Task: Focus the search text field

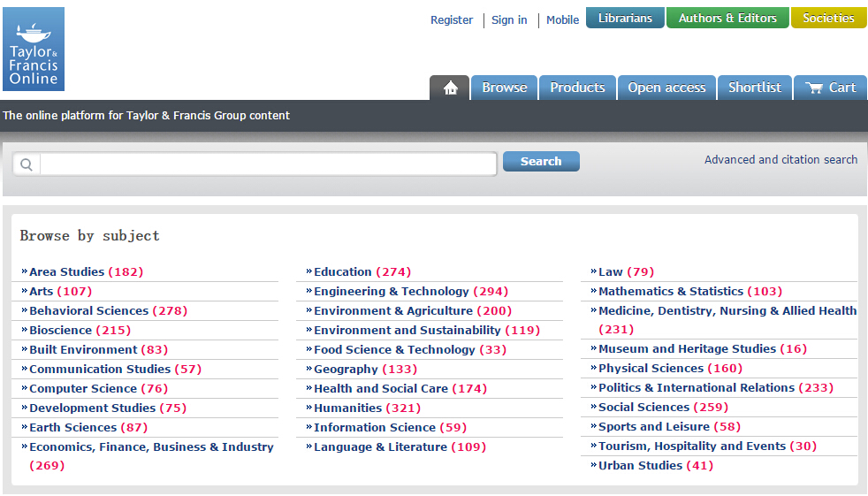Action: click(267, 164)
